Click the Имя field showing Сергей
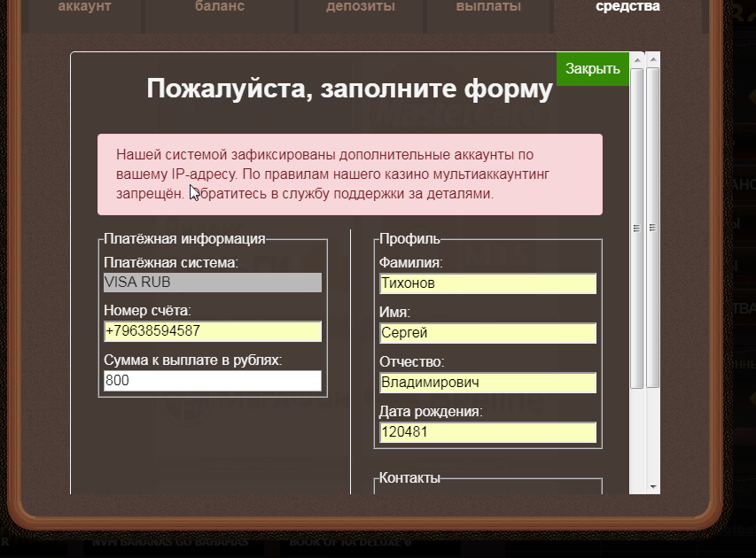The image size is (756, 558). tap(488, 332)
